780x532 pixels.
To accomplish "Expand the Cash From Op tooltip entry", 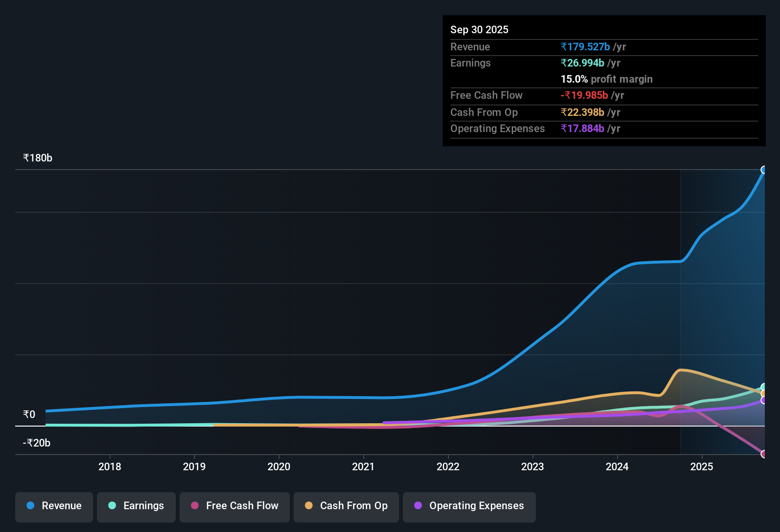I will click(484, 113).
